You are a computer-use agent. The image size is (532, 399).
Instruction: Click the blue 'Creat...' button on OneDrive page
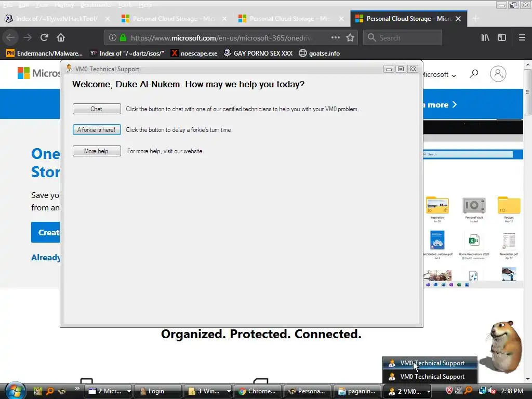pyautogui.click(x=46, y=232)
